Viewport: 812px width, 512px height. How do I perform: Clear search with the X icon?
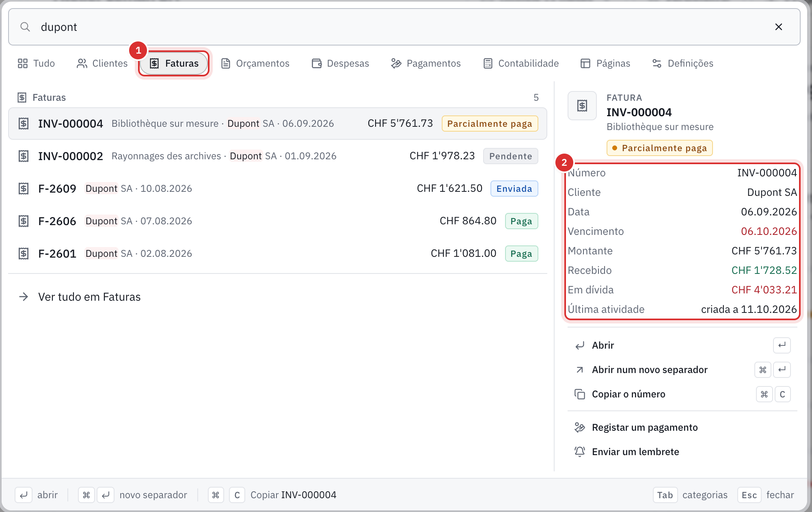(778, 27)
